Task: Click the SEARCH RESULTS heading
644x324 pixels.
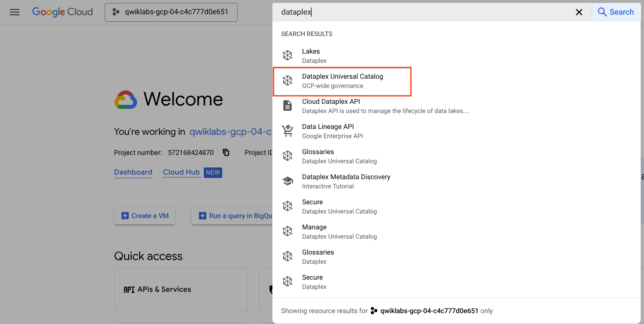Action: [x=307, y=34]
